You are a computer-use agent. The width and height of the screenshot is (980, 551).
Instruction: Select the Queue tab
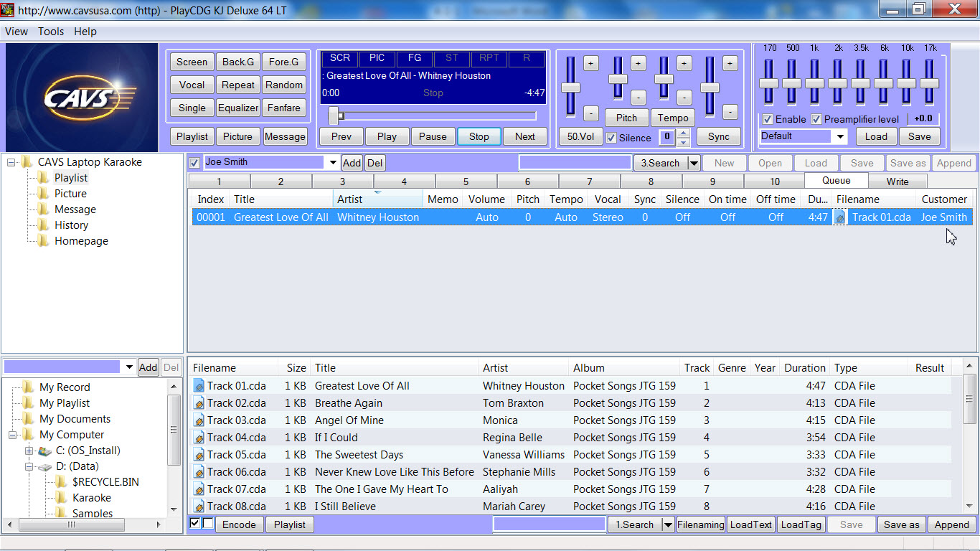(x=837, y=181)
